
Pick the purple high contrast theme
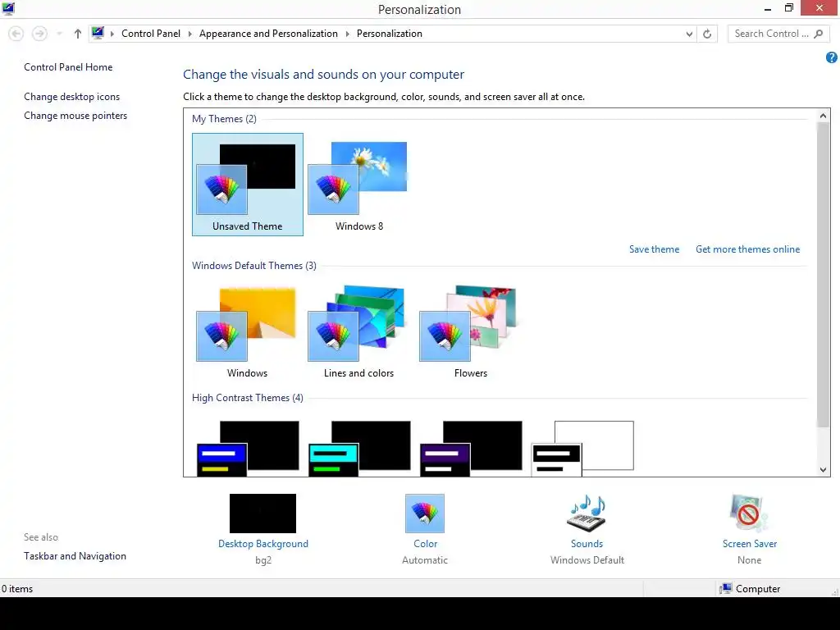point(471,448)
